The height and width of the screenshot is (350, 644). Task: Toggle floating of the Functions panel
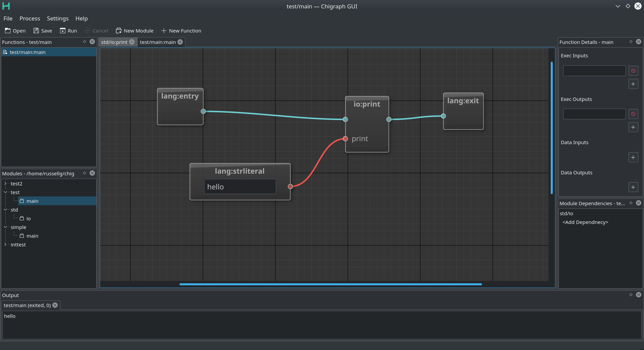pyautogui.click(x=84, y=42)
